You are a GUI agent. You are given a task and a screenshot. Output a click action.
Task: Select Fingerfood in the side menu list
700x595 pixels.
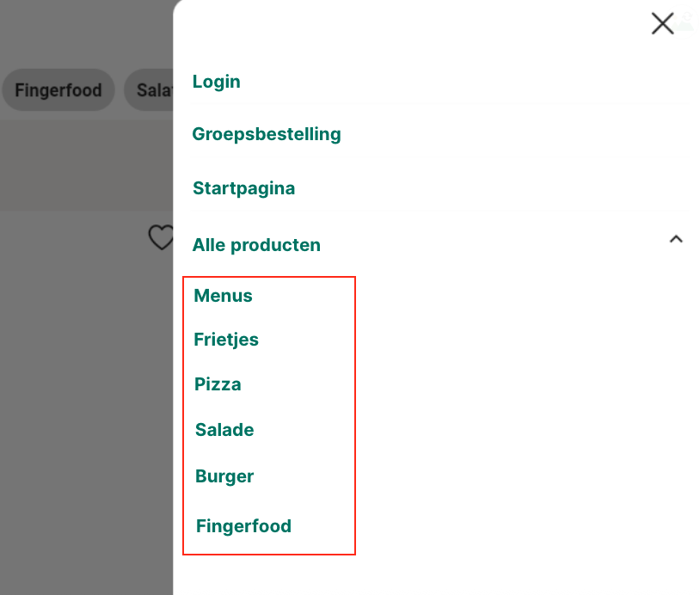pyautogui.click(x=243, y=526)
